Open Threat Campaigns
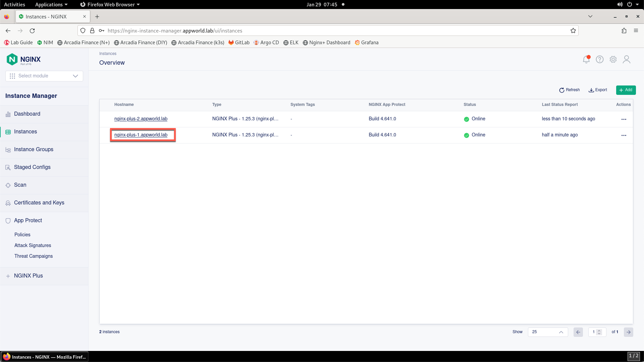Screen dimensions: 644x362 (34, 256)
